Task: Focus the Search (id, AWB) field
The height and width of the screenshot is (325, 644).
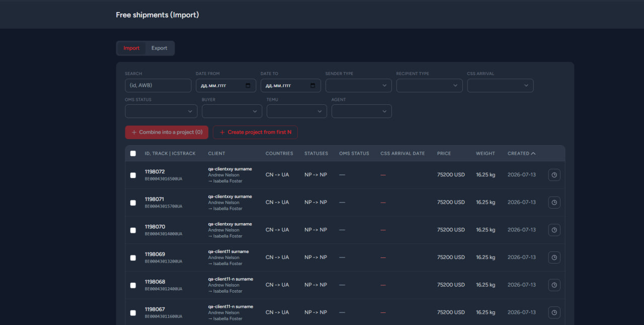Action: click(x=158, y=86)
